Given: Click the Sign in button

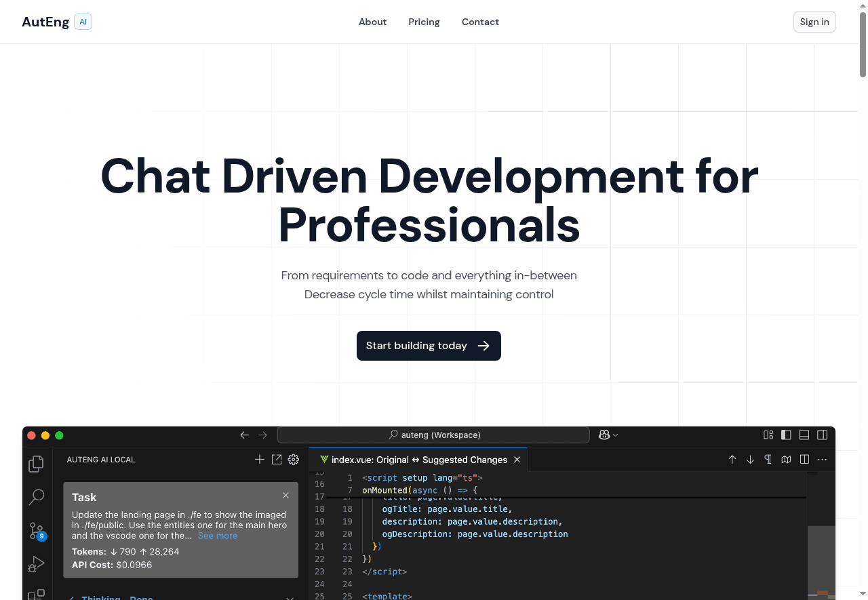Looking at the screenshot, I should (x=814, y=22).
